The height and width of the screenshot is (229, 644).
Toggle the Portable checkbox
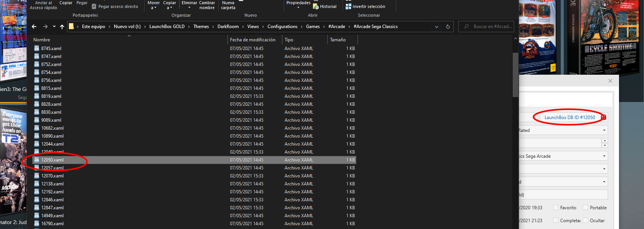pyautogui.click(x=585, y=207)
